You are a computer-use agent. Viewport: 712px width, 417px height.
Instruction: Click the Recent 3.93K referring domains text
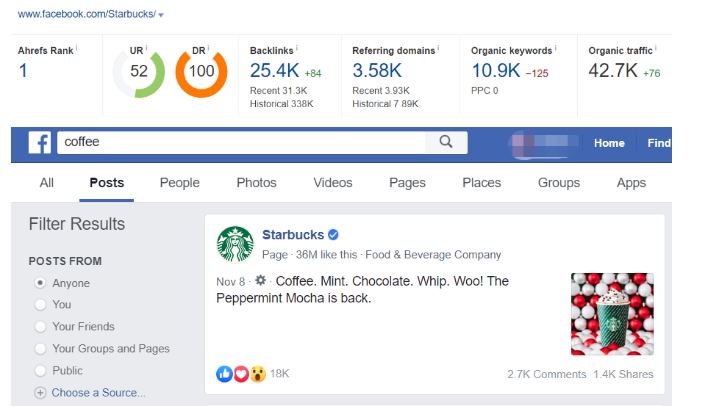pos(381,91)
